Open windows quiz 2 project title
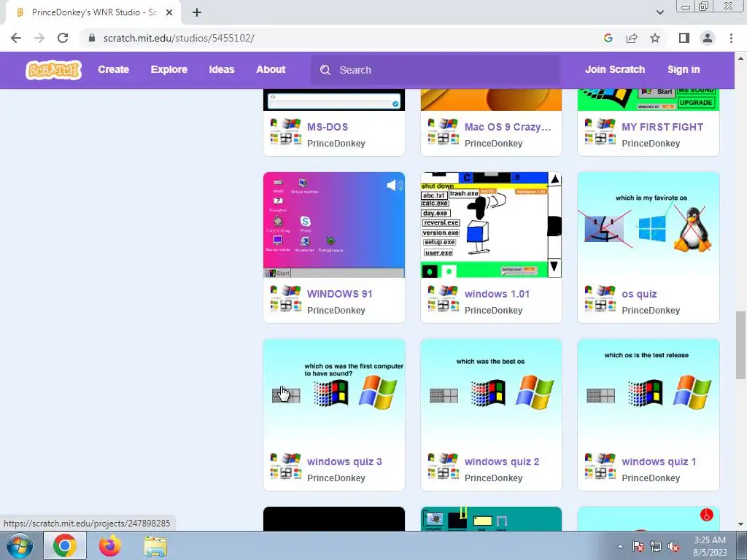 pos(502,462)
